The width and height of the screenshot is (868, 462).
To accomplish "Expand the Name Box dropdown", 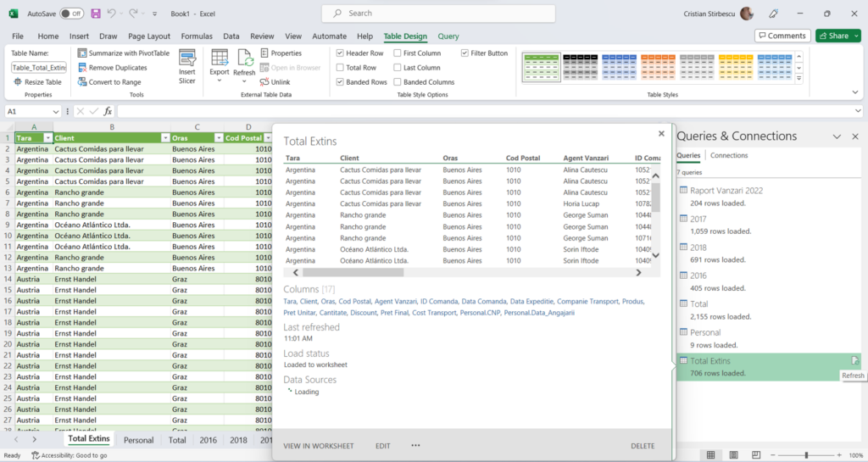I will click(x=55, y=112).
